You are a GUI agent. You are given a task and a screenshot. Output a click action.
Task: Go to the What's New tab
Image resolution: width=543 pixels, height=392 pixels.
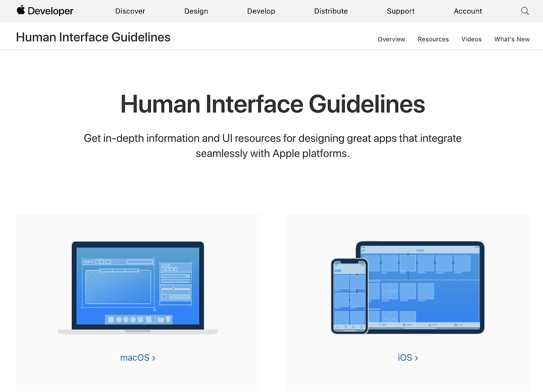[x=512, y=39]
